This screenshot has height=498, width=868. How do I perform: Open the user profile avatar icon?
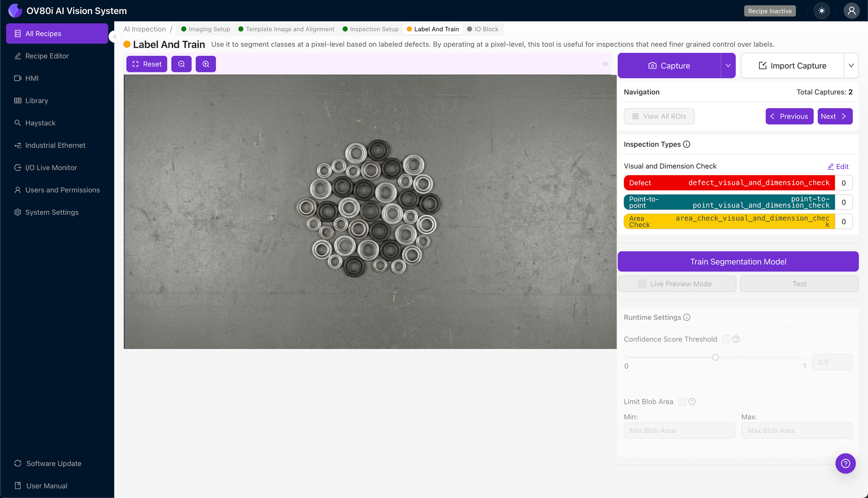[851, 11]
